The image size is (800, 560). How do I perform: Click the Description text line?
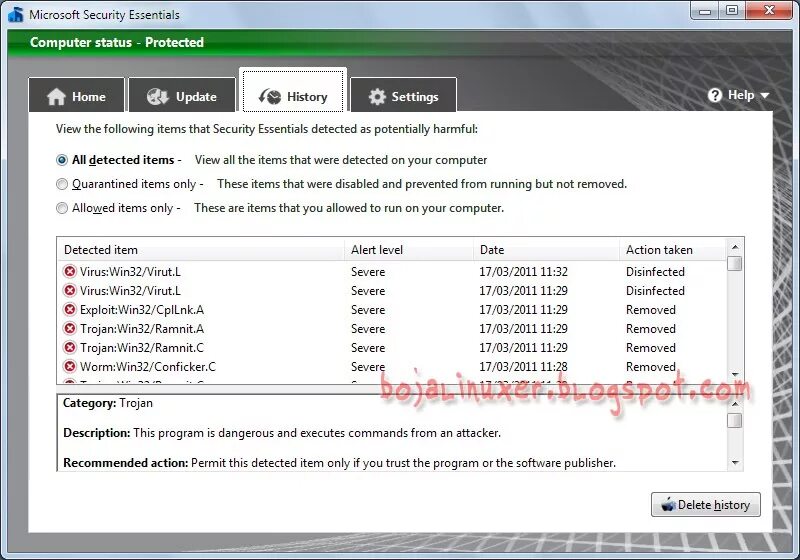coord(282,433)
